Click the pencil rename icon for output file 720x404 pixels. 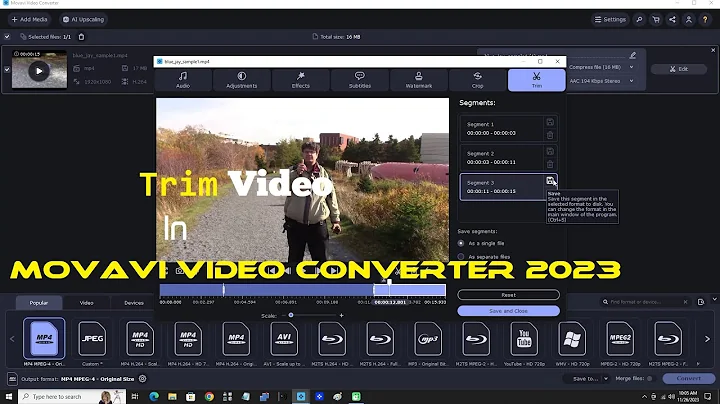pyautogui.click(x=633, y=55)
